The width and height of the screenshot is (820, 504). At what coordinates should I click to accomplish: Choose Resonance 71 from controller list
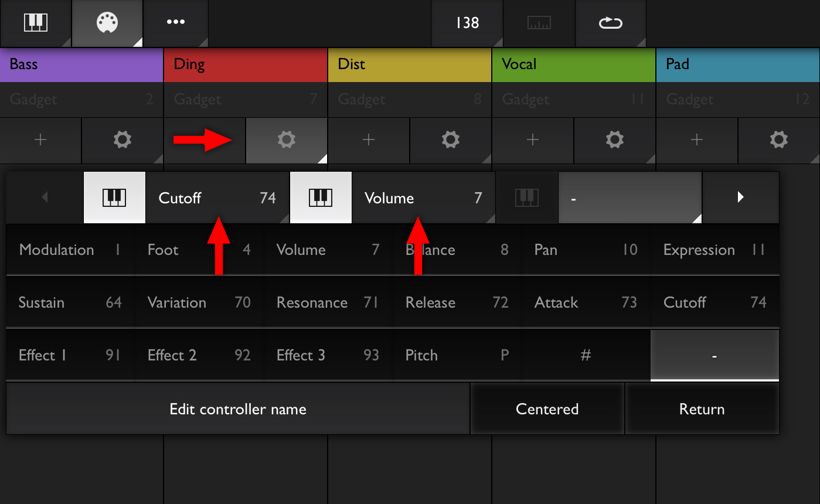pyautogui.click(x=328, y=302)
